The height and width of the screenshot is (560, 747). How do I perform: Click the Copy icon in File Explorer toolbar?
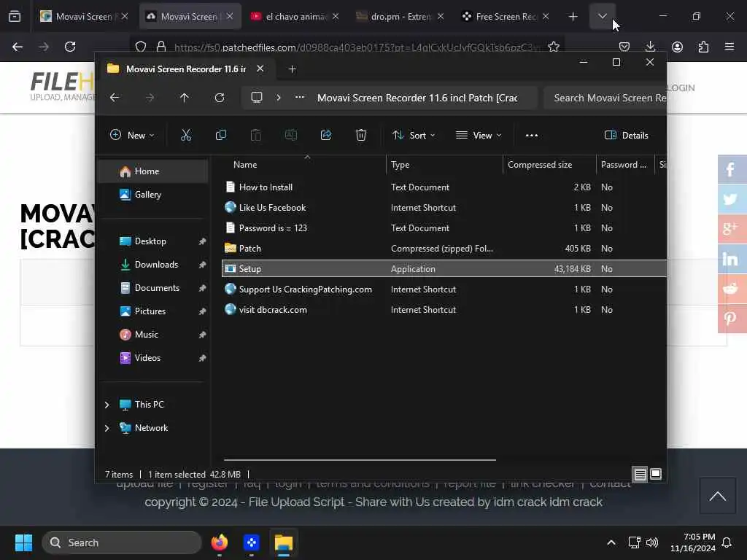(220, 135)
